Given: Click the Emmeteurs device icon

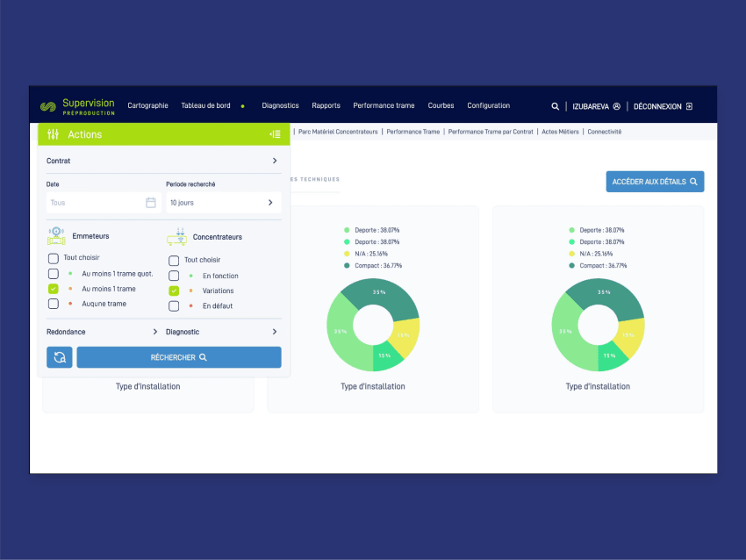Looking at the screenshot, I should click(55, 235).
